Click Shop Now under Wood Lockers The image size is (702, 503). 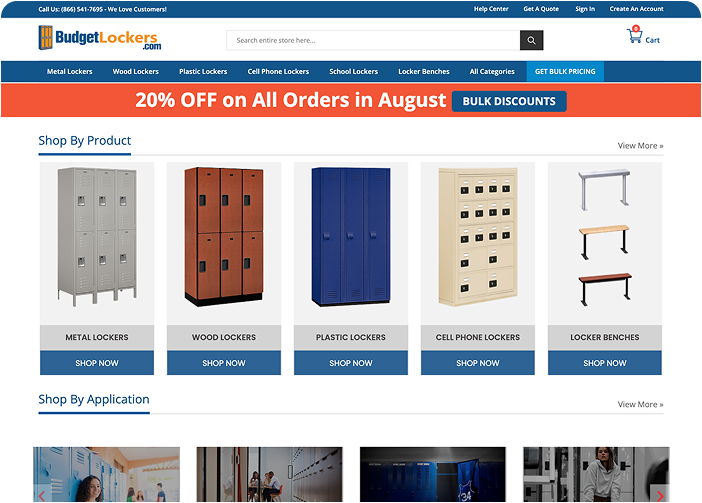pos(224,363)
